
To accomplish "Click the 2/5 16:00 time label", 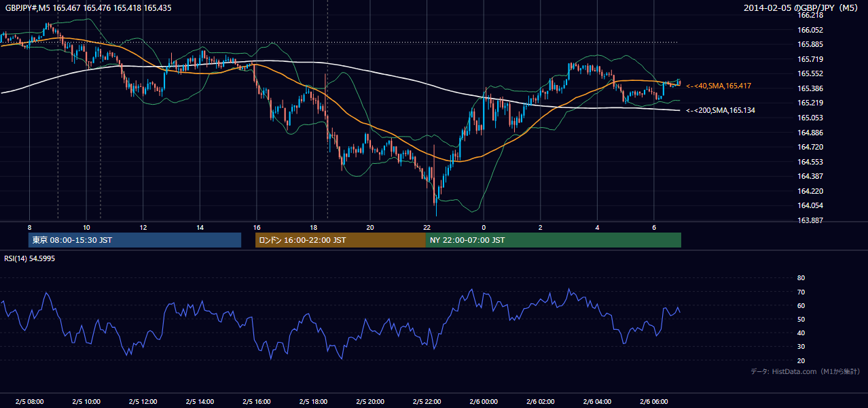I will 257,402.
